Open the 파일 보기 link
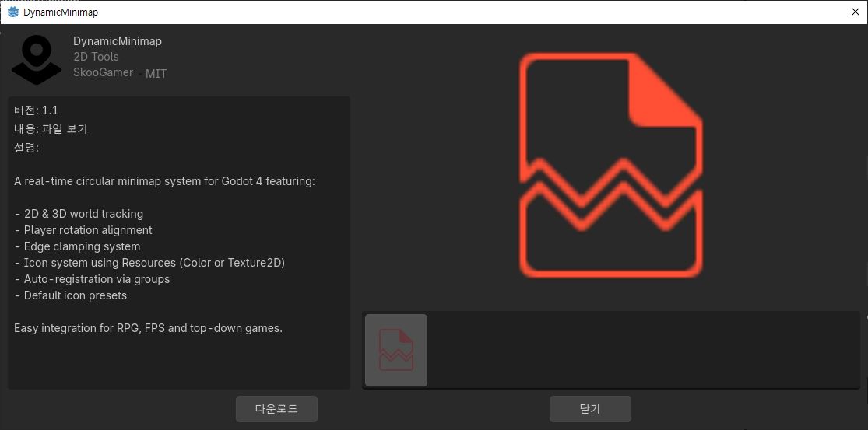Screen dimensions: 868x430 [65, 129]
